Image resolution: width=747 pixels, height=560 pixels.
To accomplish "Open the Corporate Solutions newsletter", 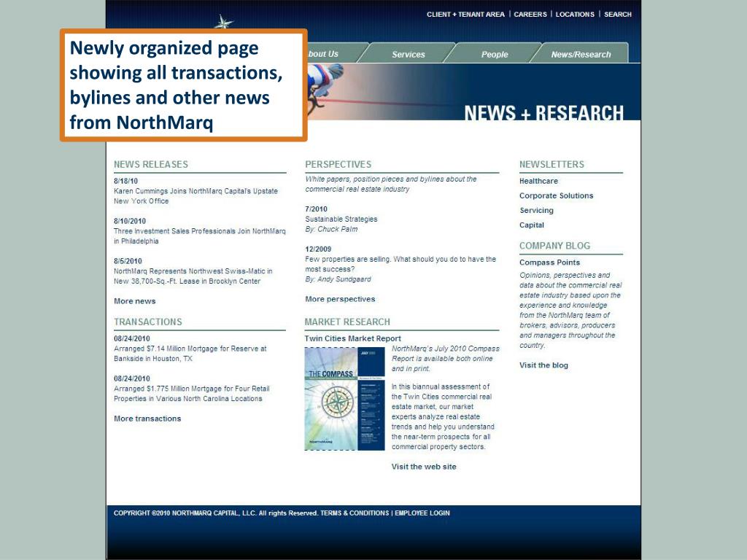I will 556,195.
